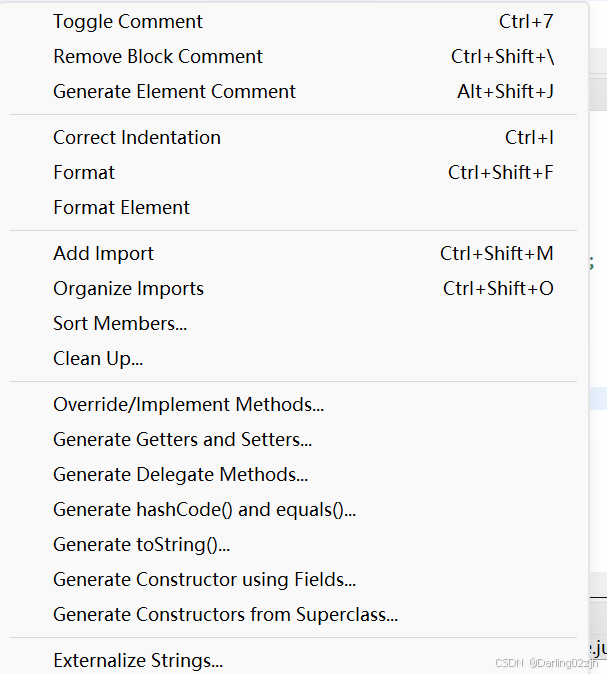607x674 pixels.
Task: Choose Generate Element Comment
Action: pyautogui.click(x=174, y=91)
